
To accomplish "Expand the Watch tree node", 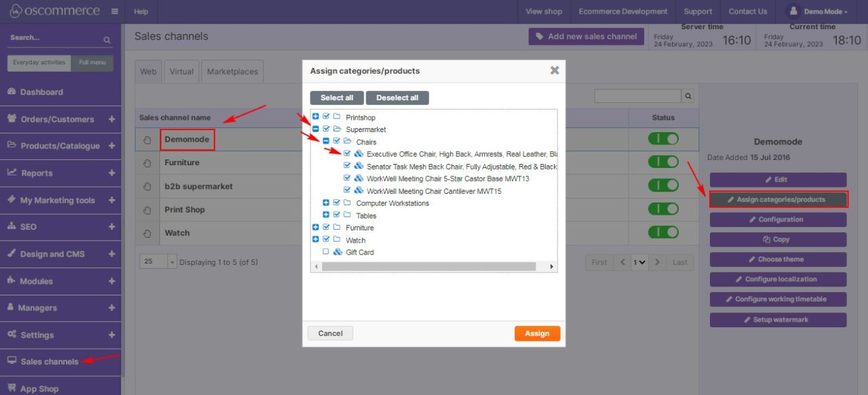I will [315, 239].
